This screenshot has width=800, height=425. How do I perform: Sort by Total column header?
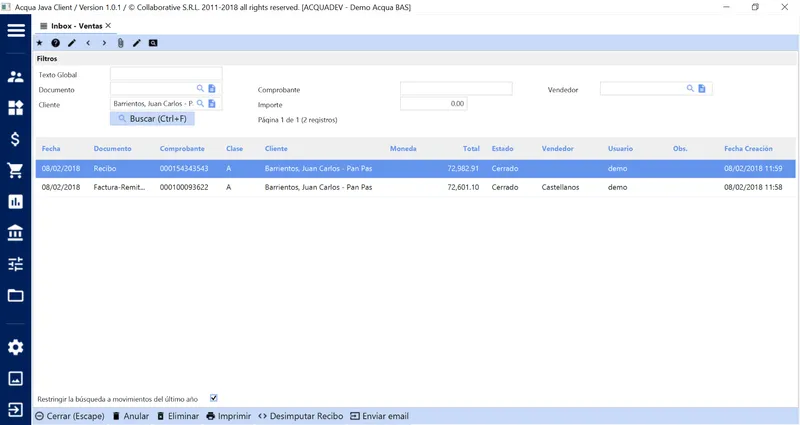(471, 148)
